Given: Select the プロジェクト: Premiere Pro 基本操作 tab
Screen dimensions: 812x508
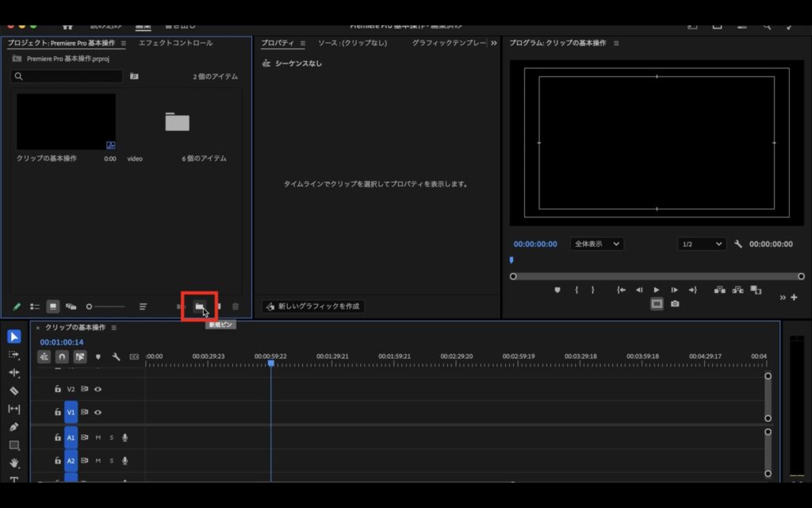Looking at the screenshot, I should (61, 43).
